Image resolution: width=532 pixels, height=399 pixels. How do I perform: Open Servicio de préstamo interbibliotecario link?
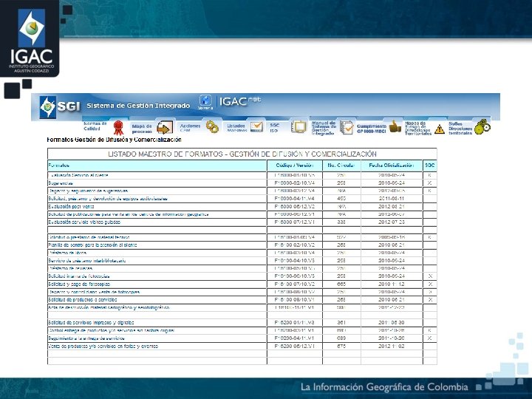(87, 261)
